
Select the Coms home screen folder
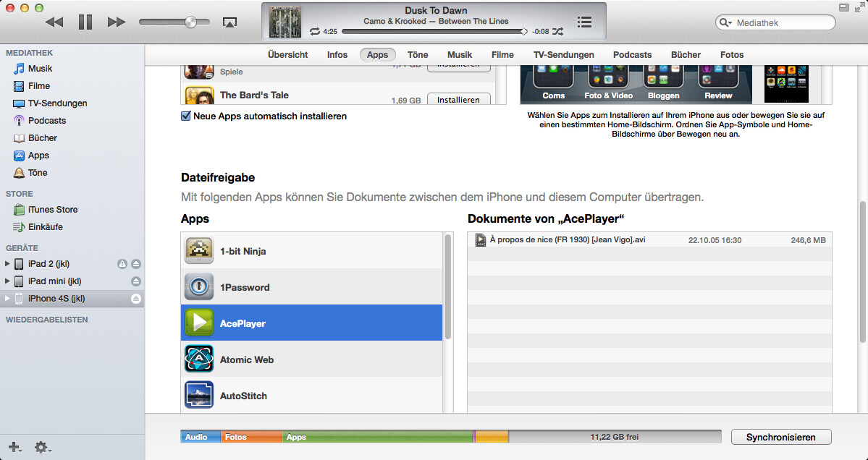tap(554, 83)
